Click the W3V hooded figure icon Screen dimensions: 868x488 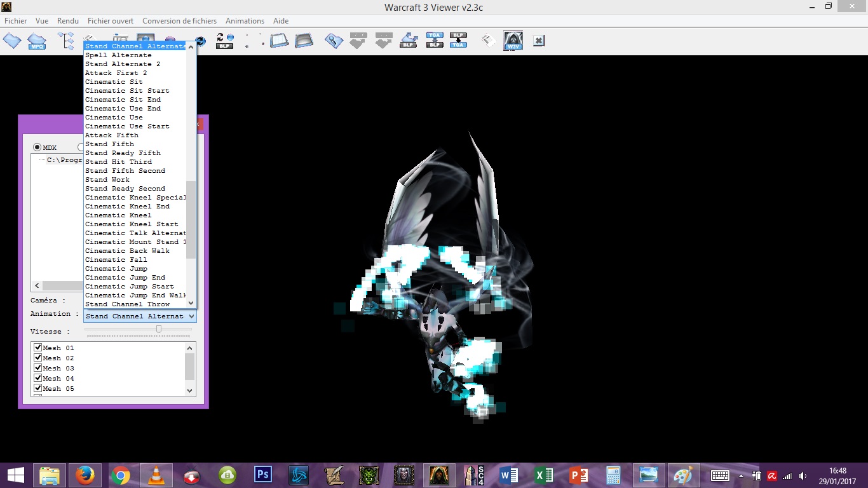pos(513,41)
